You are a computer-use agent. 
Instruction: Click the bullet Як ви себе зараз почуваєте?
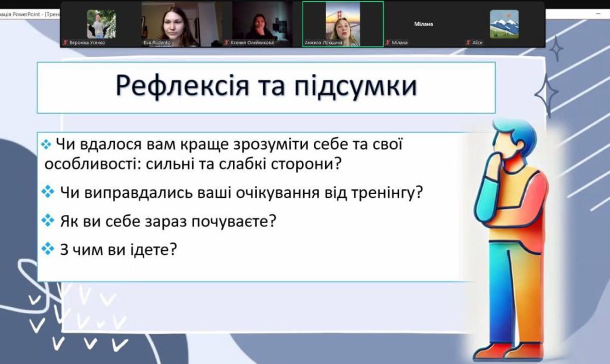click(158, 221)
